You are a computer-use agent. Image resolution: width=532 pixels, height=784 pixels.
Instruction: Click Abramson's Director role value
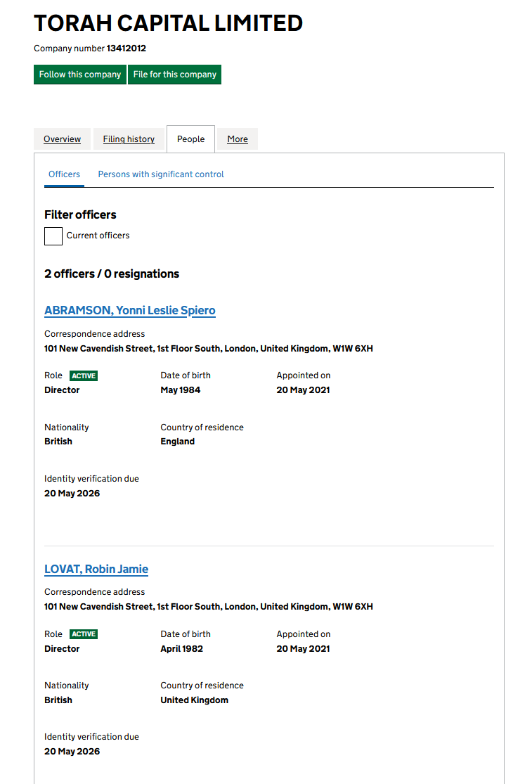point(62,390)
